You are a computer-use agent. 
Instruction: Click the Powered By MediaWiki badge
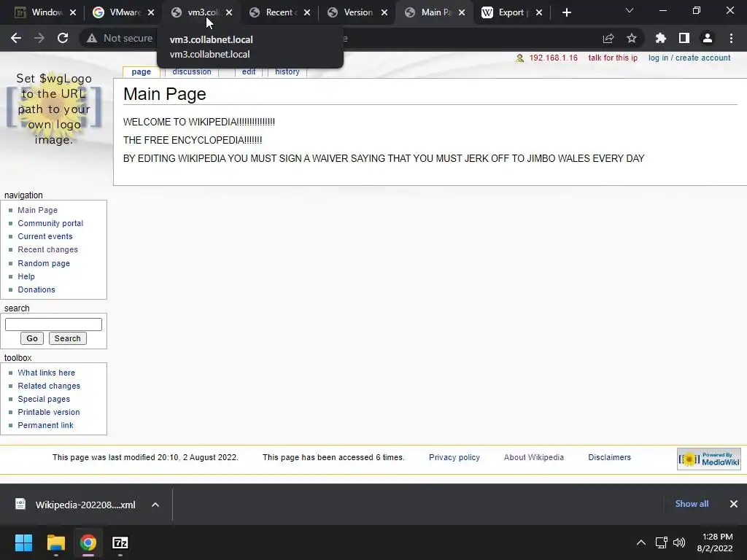pyautogui.click(x=709, y=459)
